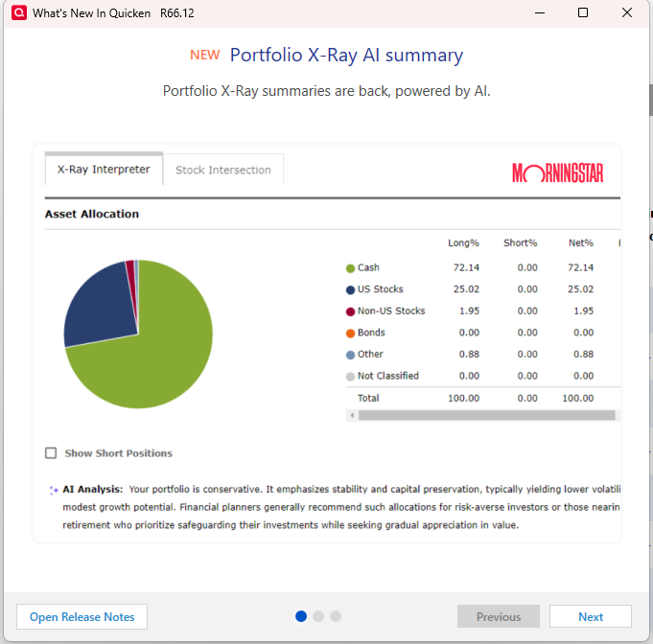
Task: Click the orange Bonds legend dot
Action: (x=350, y=333)
